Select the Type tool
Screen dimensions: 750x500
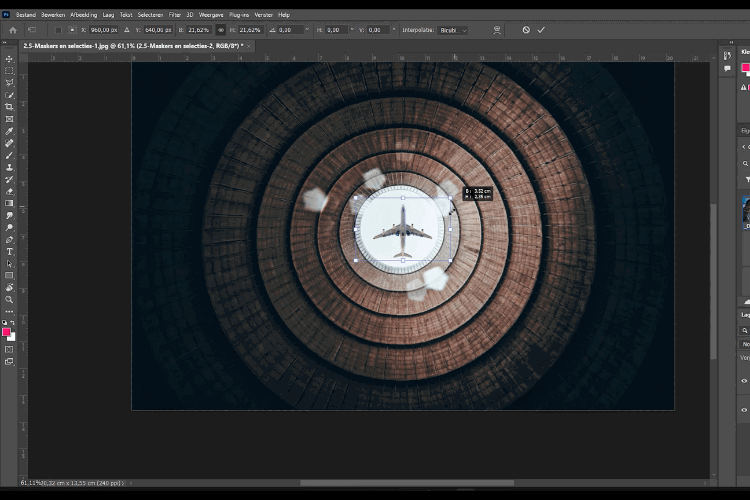click(x=9, y=252)
